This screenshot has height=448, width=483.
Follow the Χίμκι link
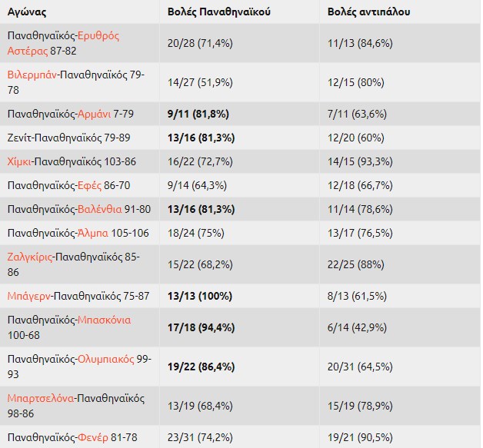[x=19, y=161]
